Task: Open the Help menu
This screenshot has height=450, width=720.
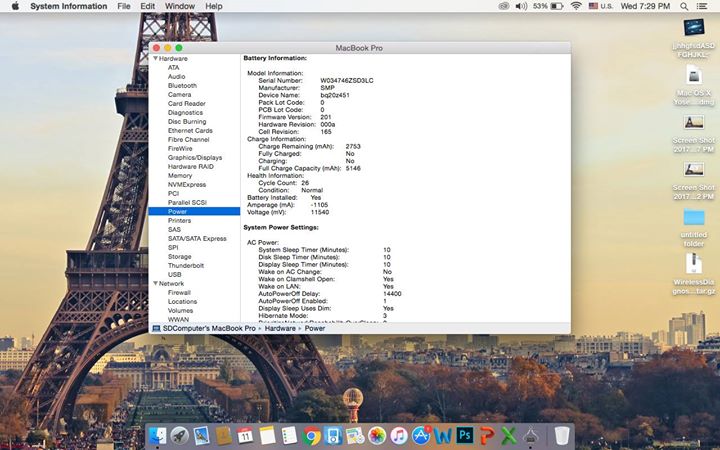Action: click(214, 6)
